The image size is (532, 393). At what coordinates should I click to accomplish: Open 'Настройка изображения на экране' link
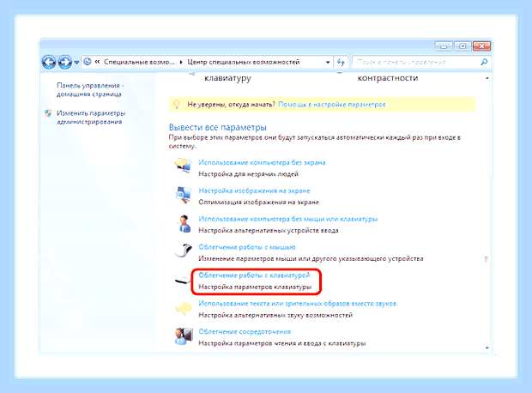[x=254, y=190]
